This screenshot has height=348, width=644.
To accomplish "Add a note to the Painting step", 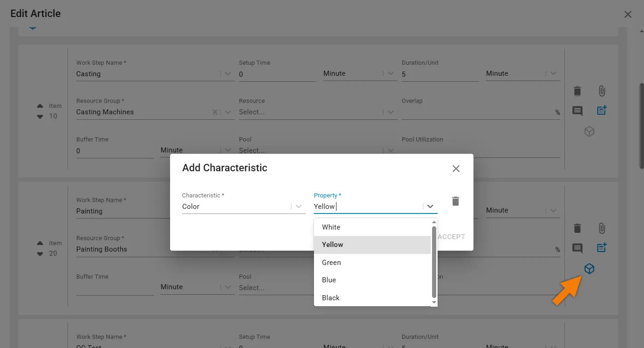I will pyautogui.click(x=602, y=247).
